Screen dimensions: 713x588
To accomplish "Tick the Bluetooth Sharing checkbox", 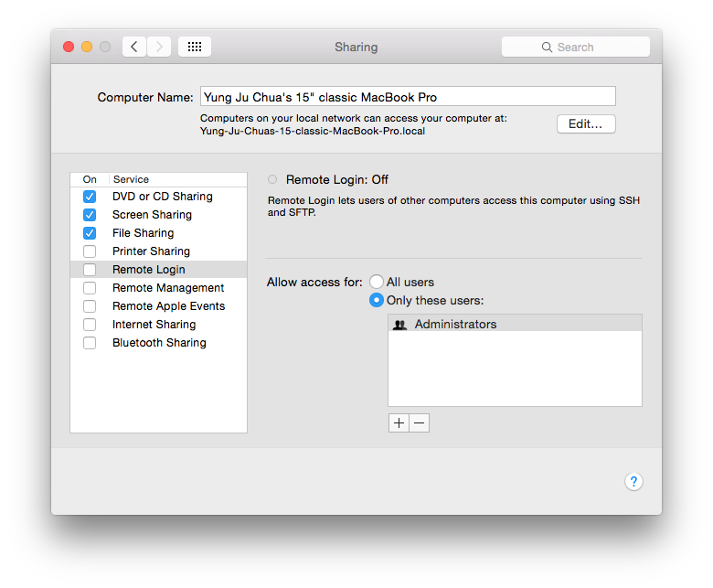I will [x=90, y=343].
